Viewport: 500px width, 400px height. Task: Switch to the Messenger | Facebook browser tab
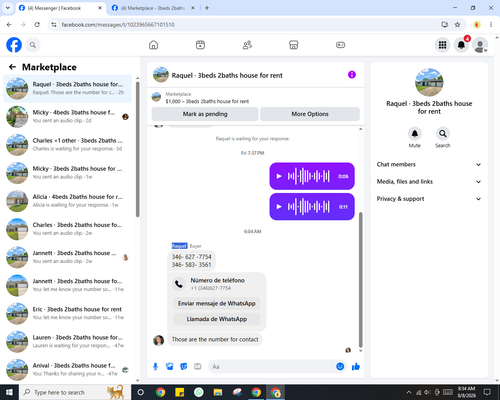(x=60, y=8)
